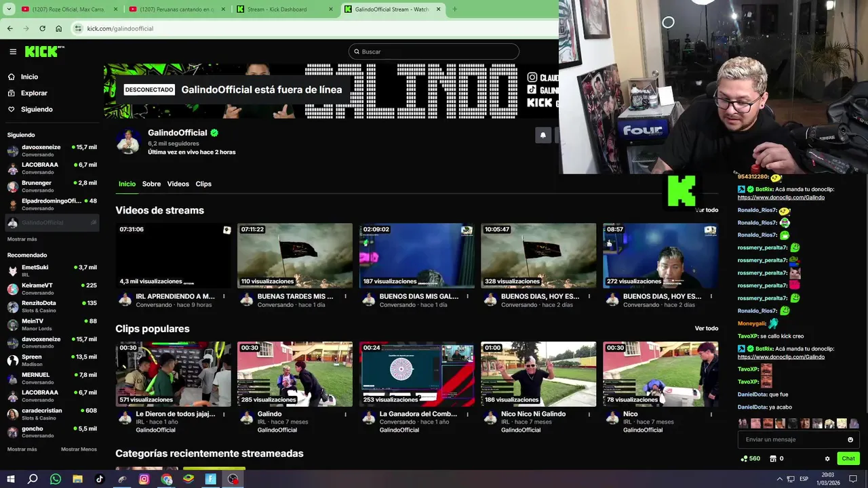Click Mostrar Menos under Recomendado
Viewport: 868px width, 488px height.
[79, 449]
